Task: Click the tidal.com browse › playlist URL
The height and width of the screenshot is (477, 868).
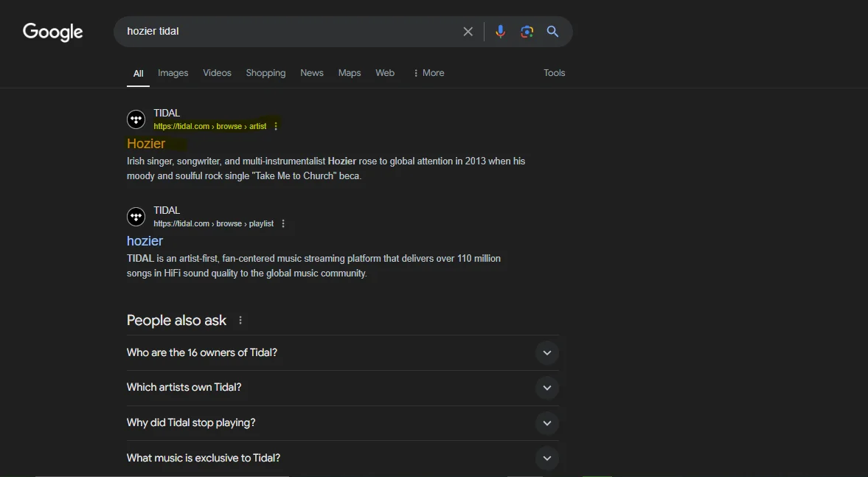Action: click(213, 223)
